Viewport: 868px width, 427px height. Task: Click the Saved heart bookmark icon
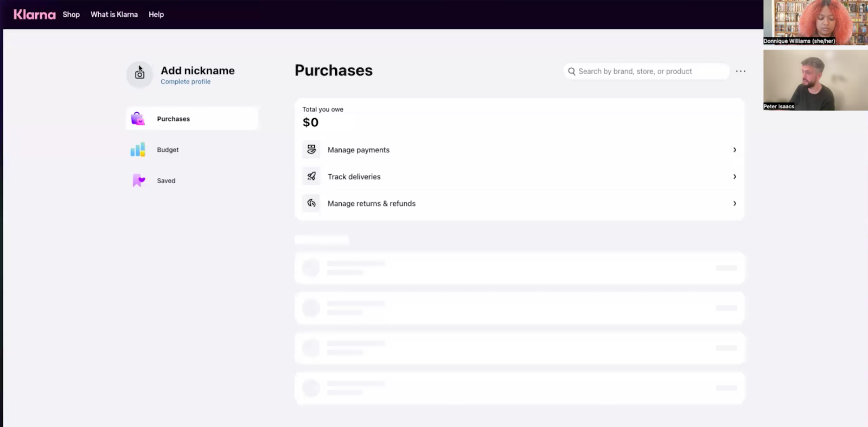[x=138, y=180]
